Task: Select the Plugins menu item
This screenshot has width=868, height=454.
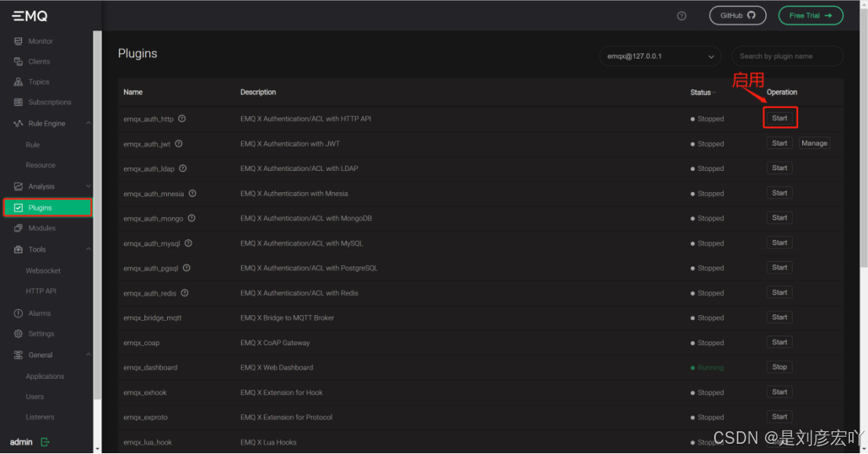Action: (x=48, y=207)
